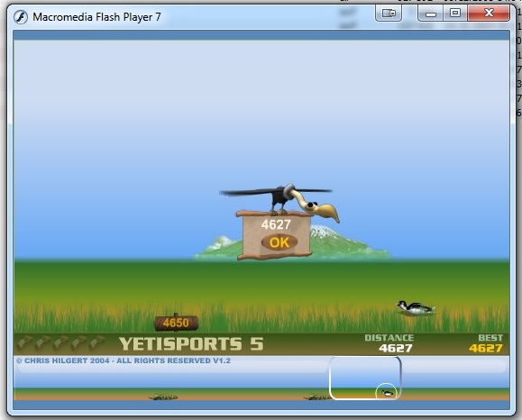The height and width of the screenshot is (420, 522).
Task: Minimize the Flash Player window
Action: [431, 13]
